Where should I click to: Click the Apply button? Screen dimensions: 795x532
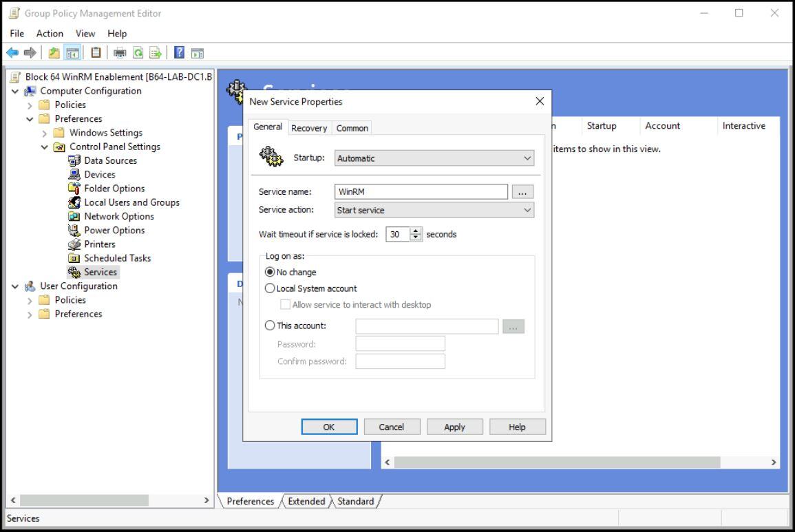point(454,427)
